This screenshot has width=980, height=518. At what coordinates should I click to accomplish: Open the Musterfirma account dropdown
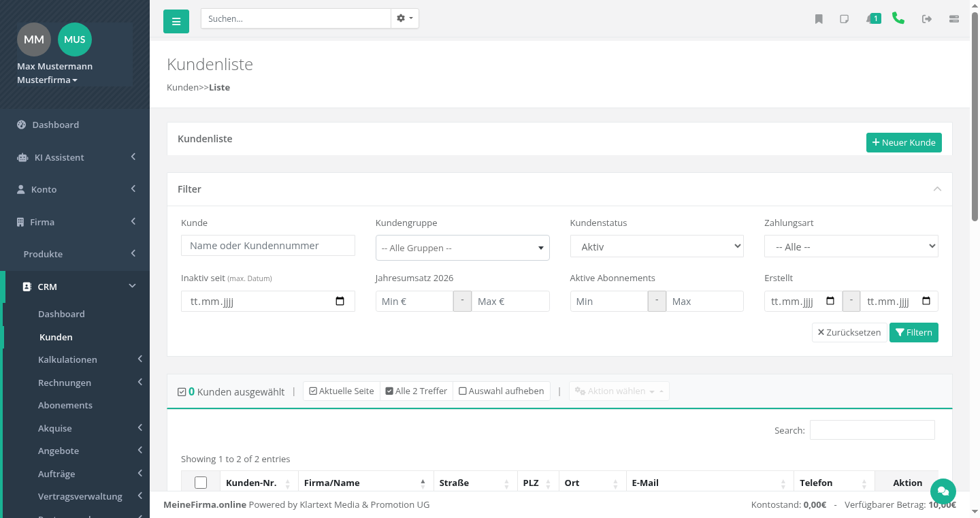[47, 80]
